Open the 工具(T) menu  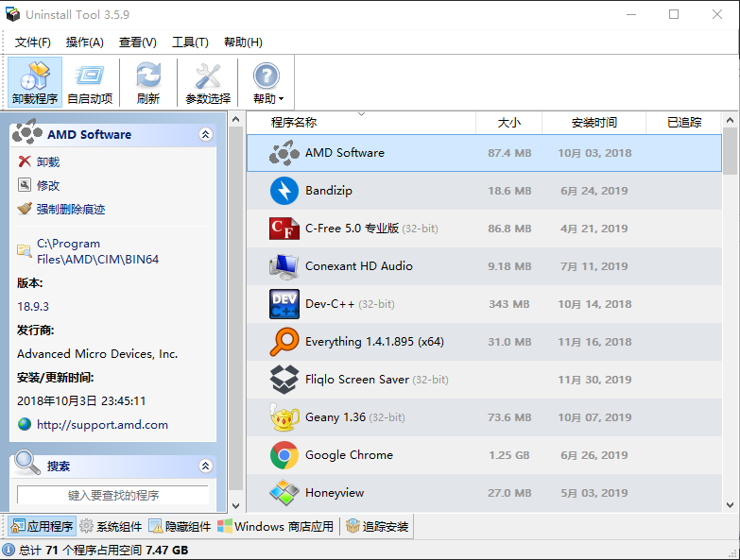(190, 42)
